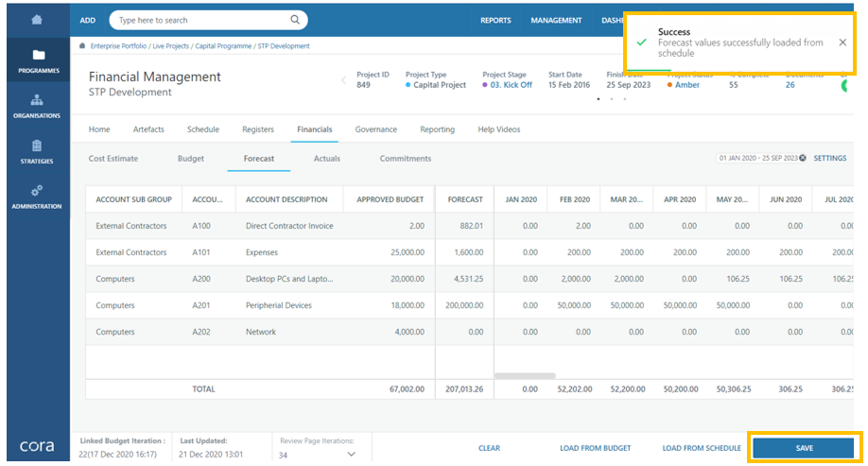Switch to the Artefacts tab
The height and width of the screenshot is (466, 868).
point(148,129)
